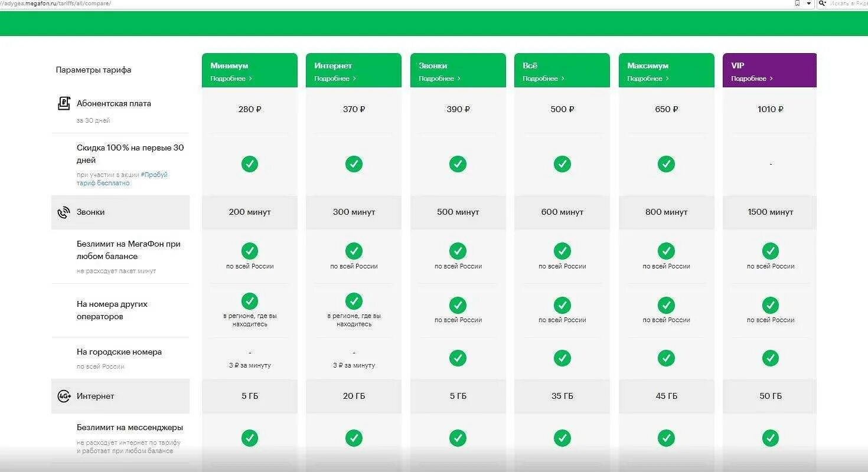Click Интернет tariff's other operators checkmark
The image size is (868, 472).
tap(354, 301)
